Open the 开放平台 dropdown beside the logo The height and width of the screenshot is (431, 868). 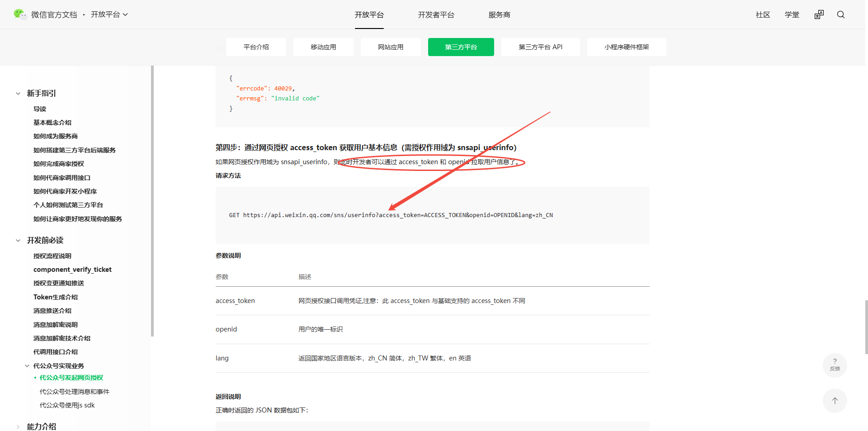coord(109,14)
